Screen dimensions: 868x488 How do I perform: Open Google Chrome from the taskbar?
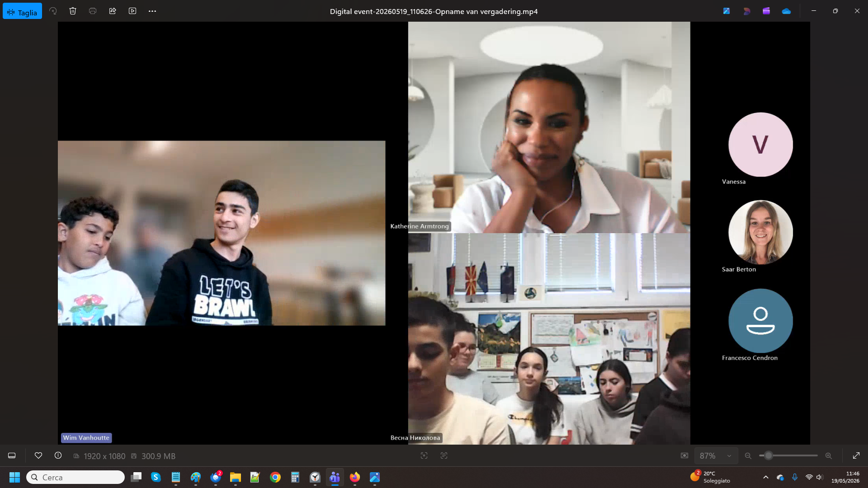(x=275, y=477)
